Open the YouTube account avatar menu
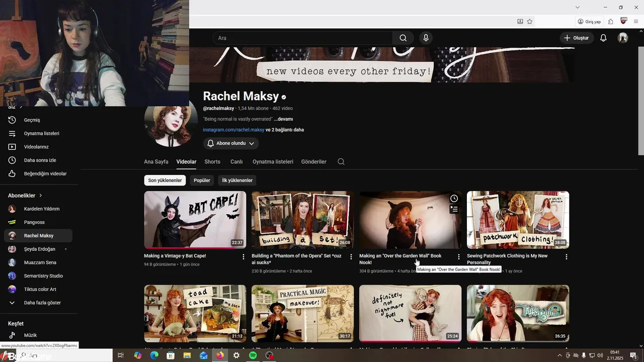 [x=623, y=38]
